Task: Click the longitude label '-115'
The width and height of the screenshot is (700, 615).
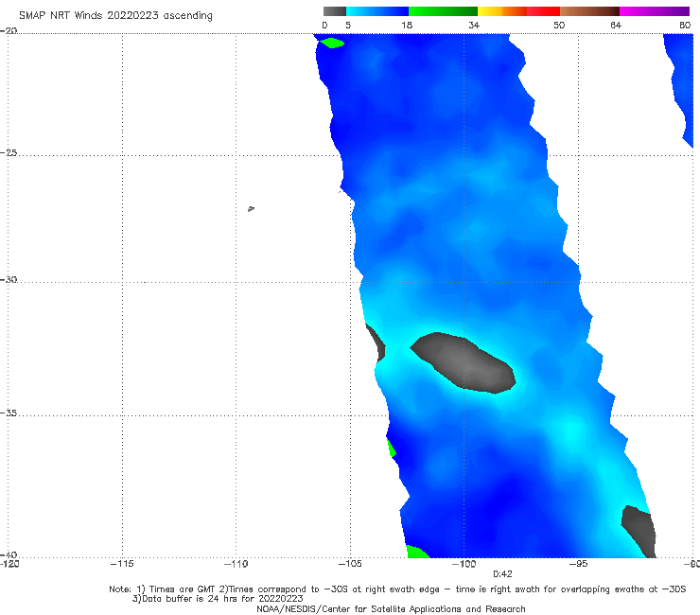Action: pyautogui.click(x=122, y=564)
